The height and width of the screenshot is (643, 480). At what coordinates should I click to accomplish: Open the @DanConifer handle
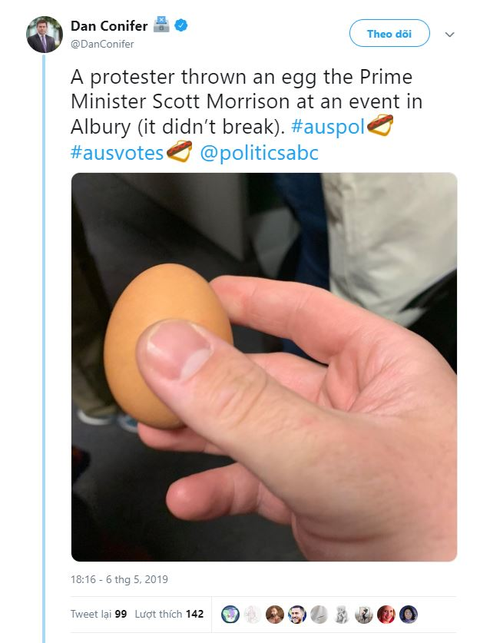[102, 44]
